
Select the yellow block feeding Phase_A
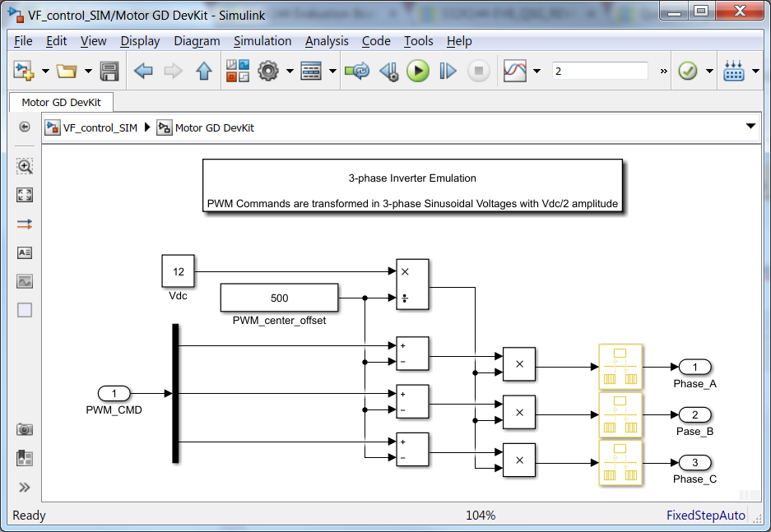[620, 367]
